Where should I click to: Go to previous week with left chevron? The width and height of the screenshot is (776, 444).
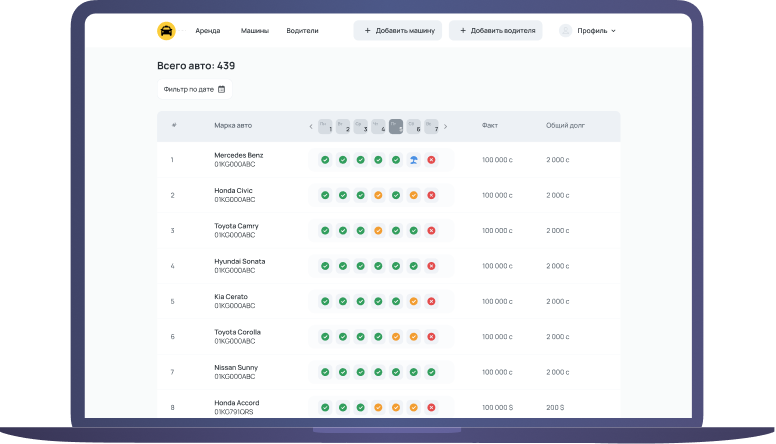310,127
